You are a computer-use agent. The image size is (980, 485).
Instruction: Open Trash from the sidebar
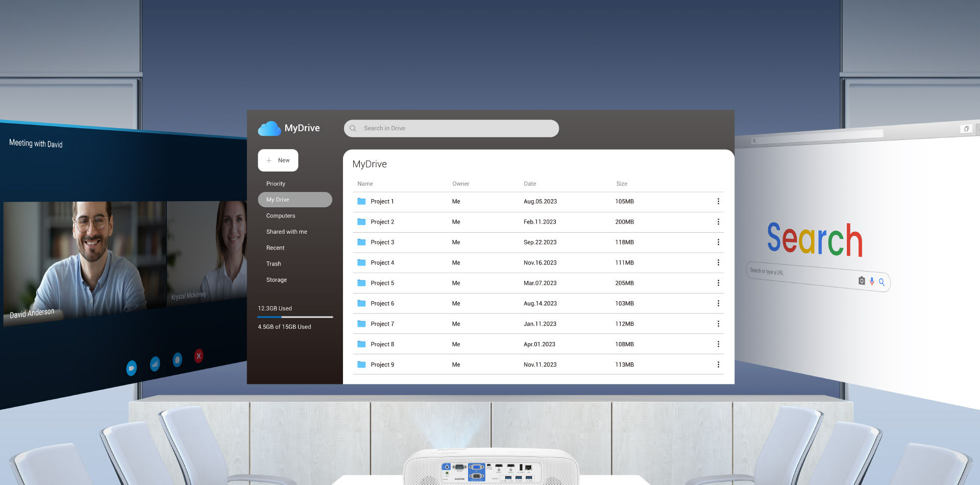coord(274,263)
